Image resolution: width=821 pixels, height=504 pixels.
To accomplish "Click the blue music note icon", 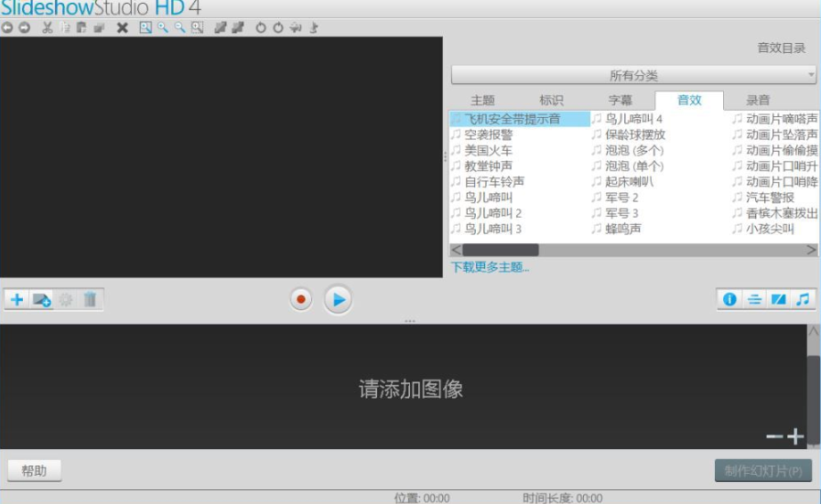I will (x=803, y=299).
